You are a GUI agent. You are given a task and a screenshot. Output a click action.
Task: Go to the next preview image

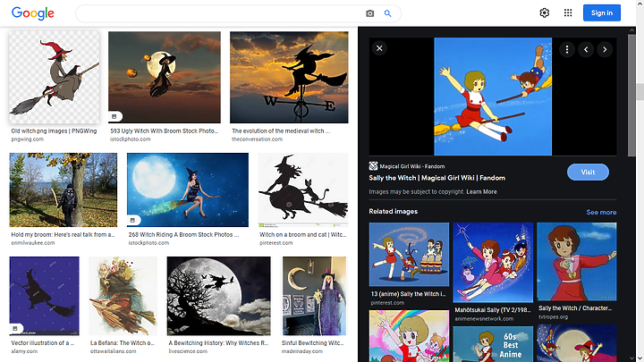[x=605, y=50]
